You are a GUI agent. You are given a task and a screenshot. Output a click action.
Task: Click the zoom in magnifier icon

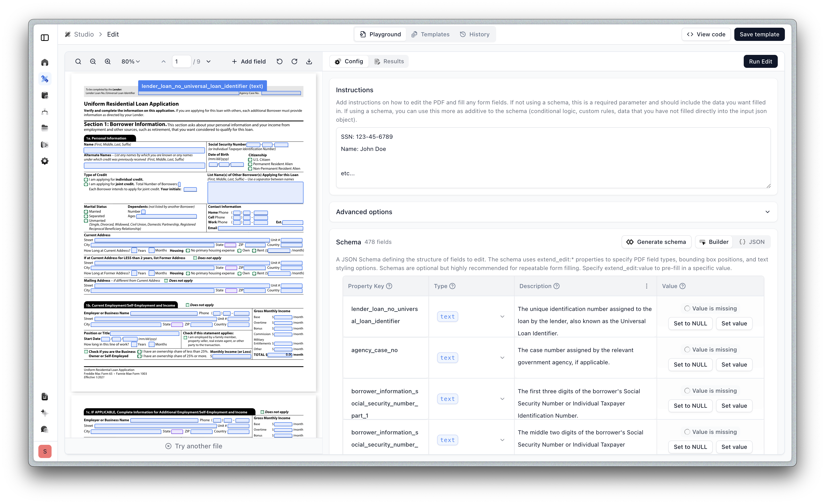pos(107,62)
